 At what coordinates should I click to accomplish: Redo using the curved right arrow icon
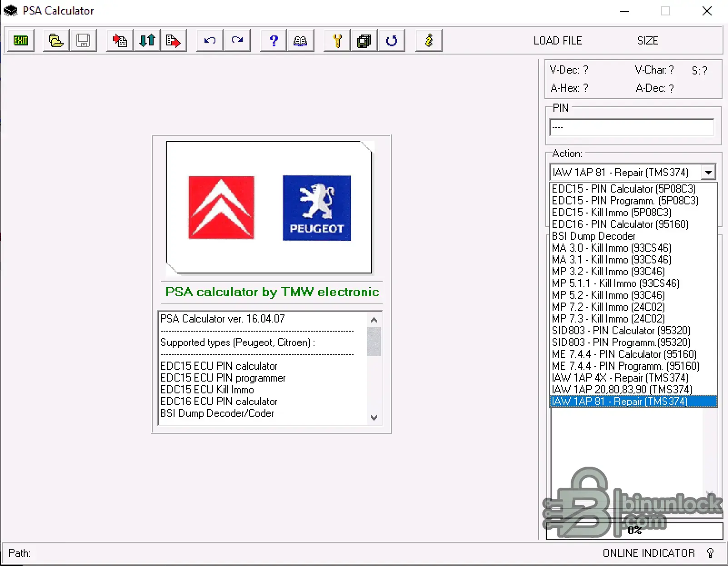[x=237, y=40]
